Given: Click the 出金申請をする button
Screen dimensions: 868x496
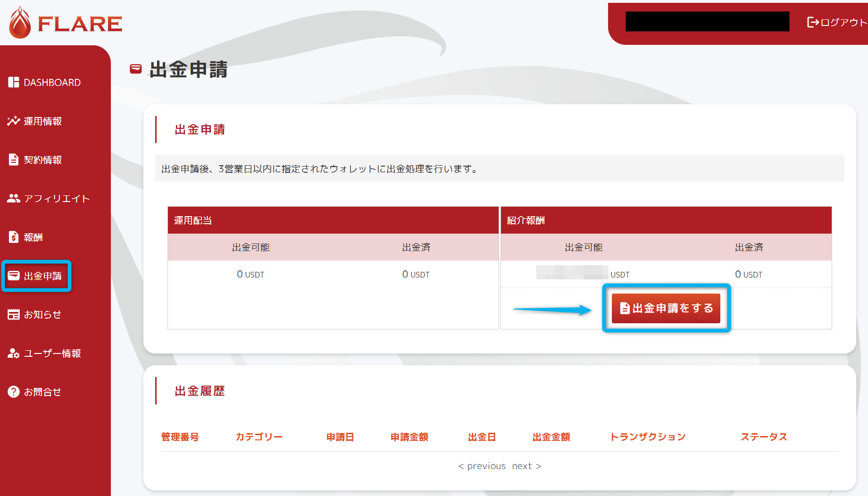Looking at the screenshot, I should tap(666, 308).
